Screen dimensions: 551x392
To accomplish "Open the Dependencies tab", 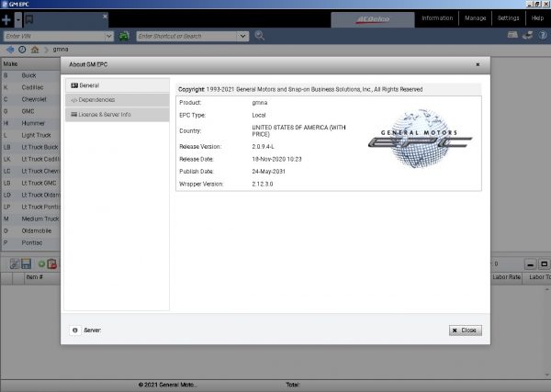I will (x=117, y=100).
